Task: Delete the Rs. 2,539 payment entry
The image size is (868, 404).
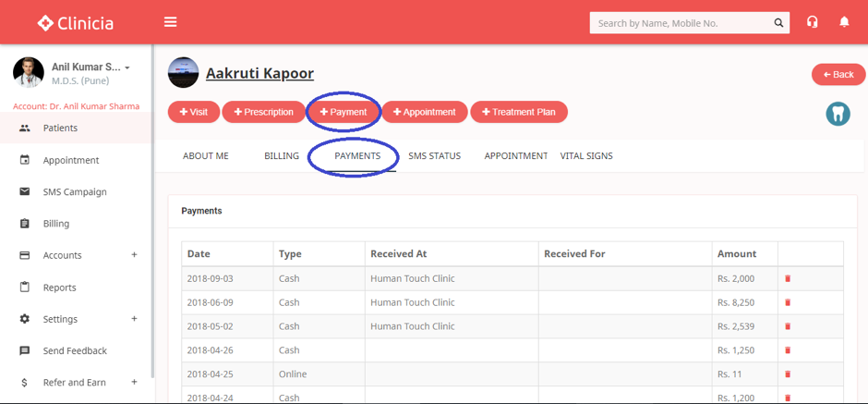Action: pos(788,326)
